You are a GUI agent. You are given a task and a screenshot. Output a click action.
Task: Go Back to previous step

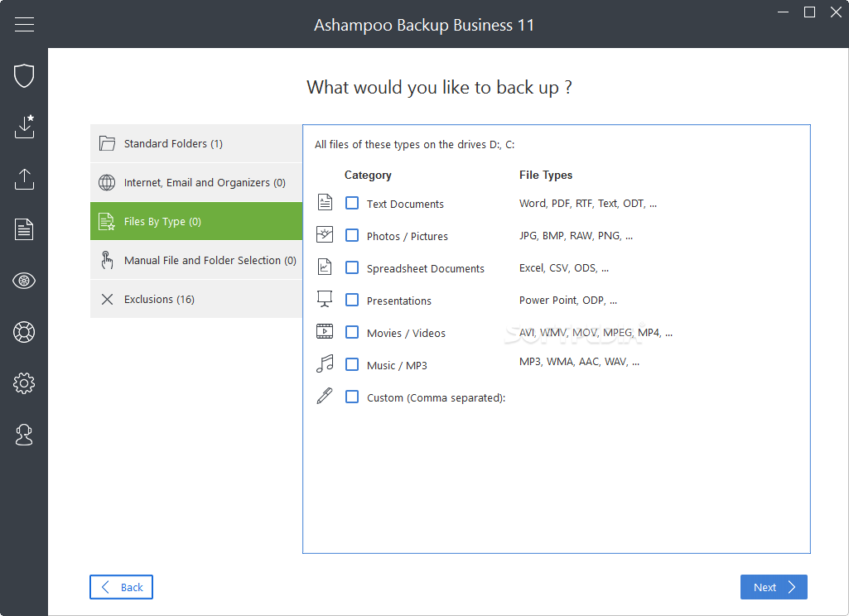[x=121, y=587]
